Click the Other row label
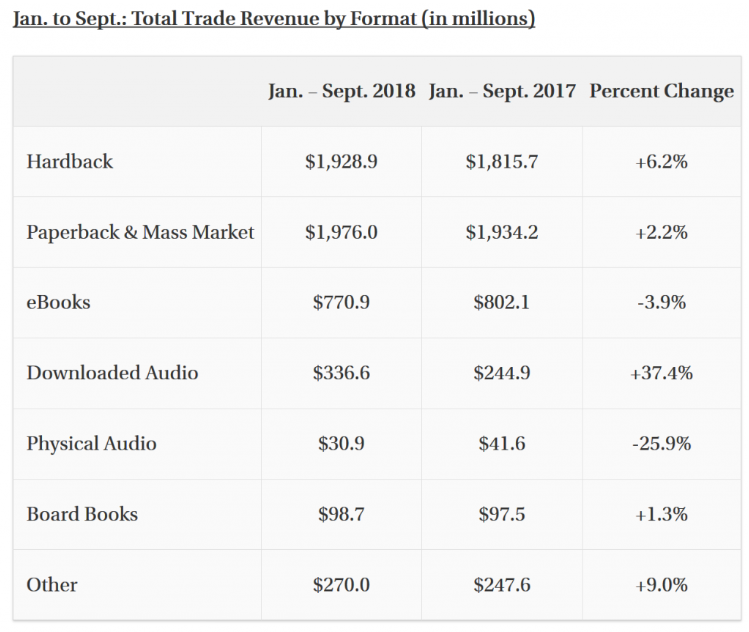The height and width of the screenshot is (632, 749). [x=52, y=585]
